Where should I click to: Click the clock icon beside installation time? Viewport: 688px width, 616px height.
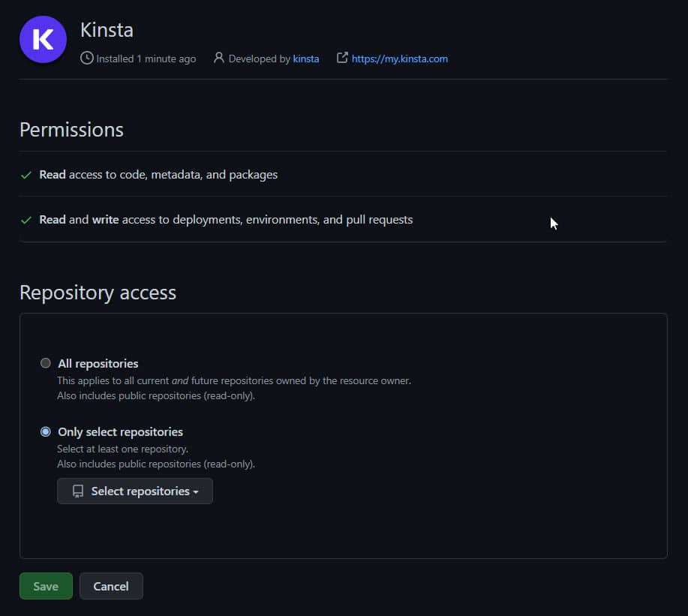[87, 59]
